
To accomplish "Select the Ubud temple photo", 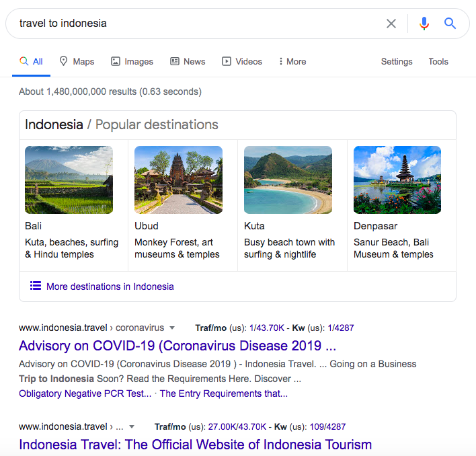I will (x=178, y=180).
